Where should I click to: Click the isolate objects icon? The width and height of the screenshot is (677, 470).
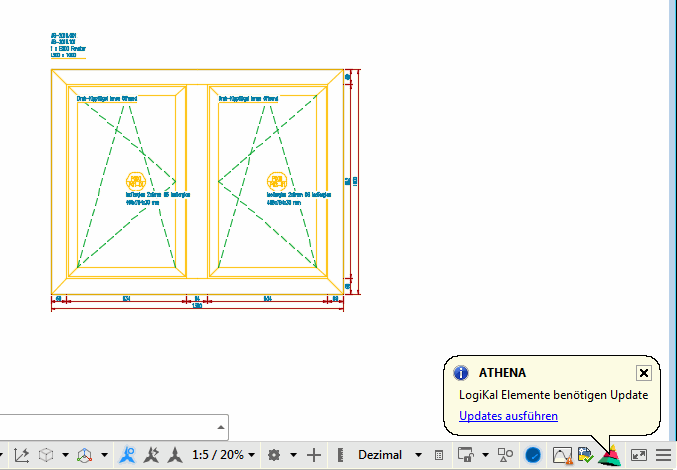[x=505, y=455]
